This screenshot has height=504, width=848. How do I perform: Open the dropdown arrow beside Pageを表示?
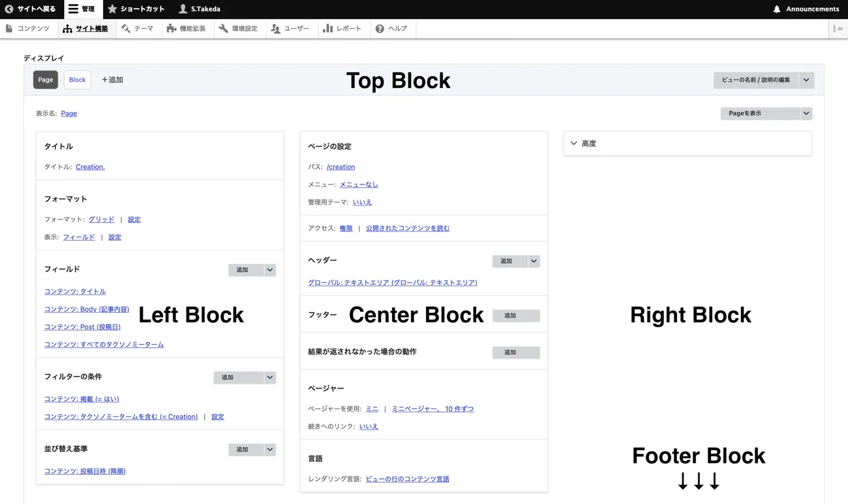click(x=806, y=113)
